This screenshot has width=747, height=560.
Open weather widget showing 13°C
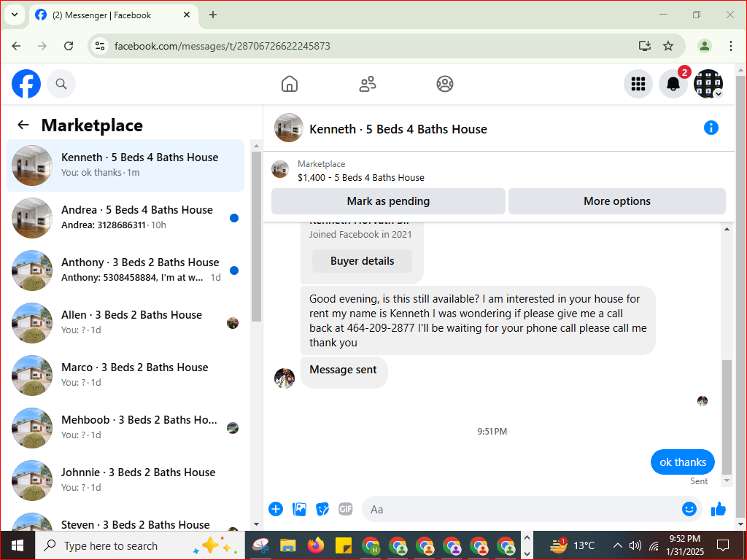point(572,545)
